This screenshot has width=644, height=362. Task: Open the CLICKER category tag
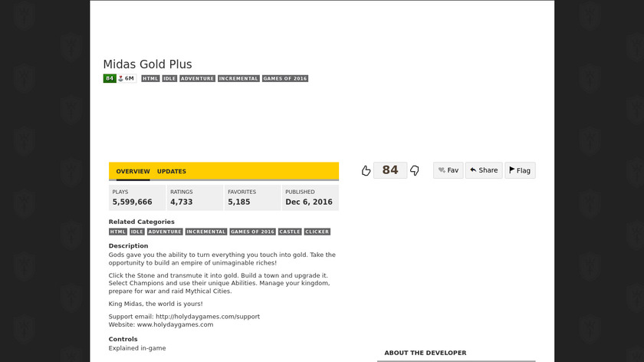point(317,232)
